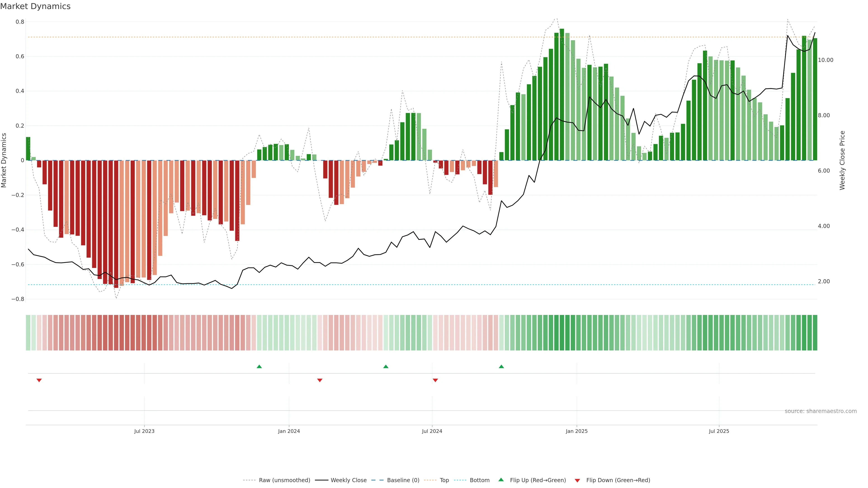
Task: Click the green triangle icon in the legend
Action: pyautogui.click(x=501, y=480)
